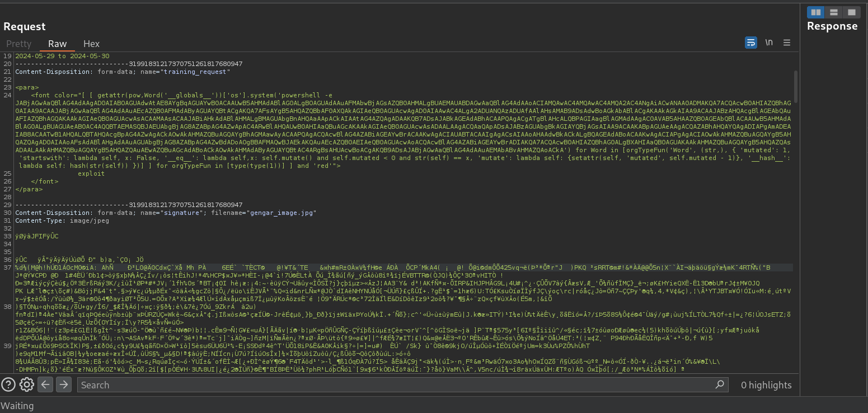Click the Response panel heading
This screenshot has width=868, height=413.
click(832, 26)
